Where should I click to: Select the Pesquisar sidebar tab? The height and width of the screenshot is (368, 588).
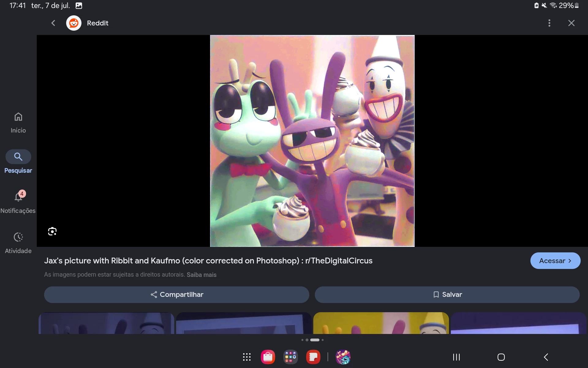[x=18, y=162]
